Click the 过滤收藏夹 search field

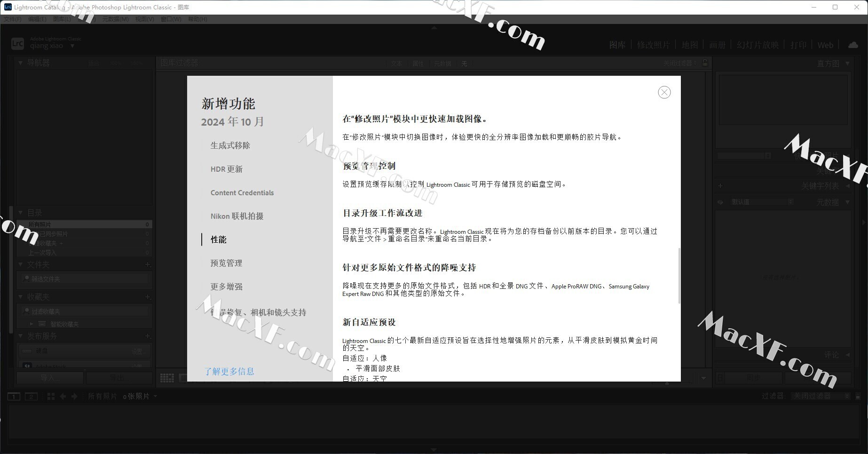[x=85, y=311]
